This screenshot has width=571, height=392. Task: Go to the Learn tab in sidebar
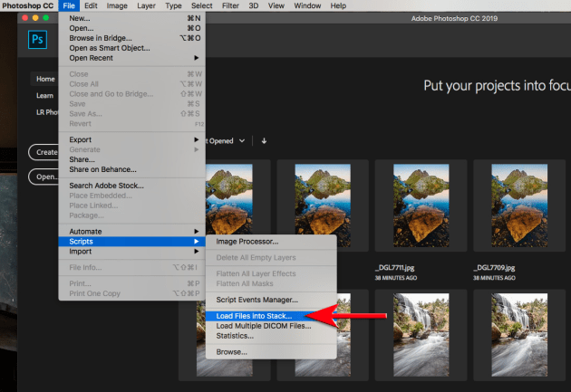click(44, 96)
